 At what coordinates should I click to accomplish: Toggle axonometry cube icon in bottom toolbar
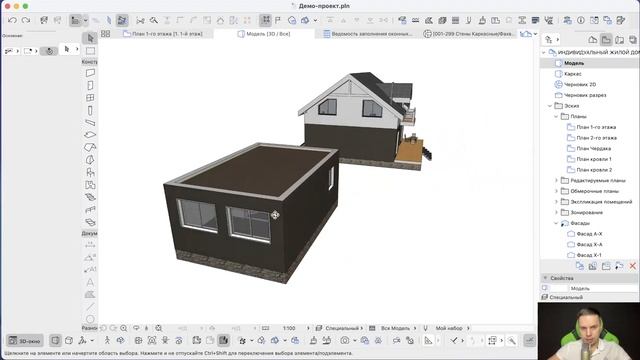(69, 340)
